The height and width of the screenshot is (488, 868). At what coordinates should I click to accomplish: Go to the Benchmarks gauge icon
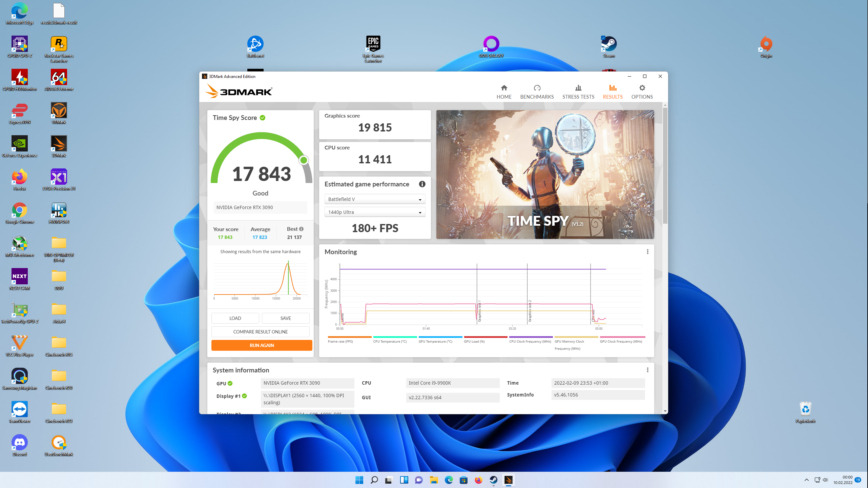pyautogui.click(x=537, y=88)
